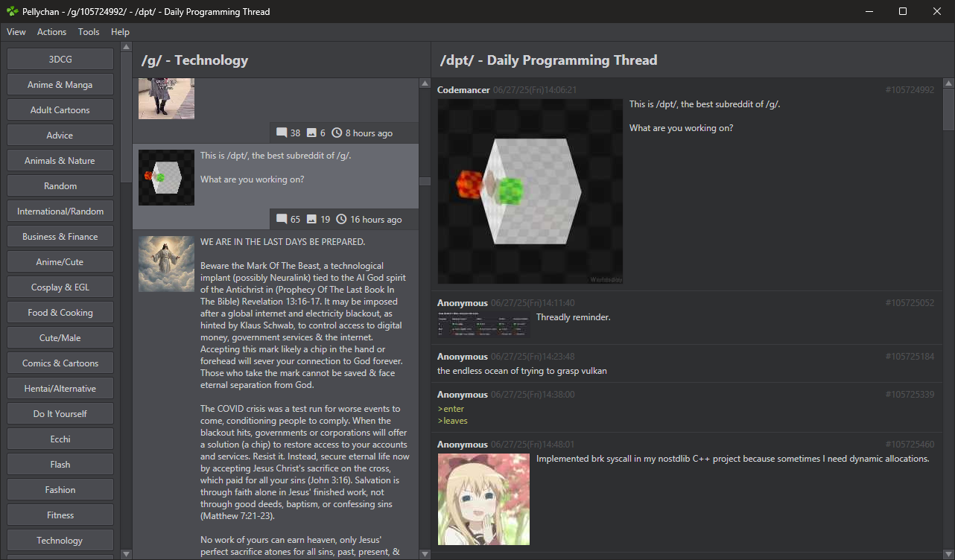This screenshot has width=955, height=560.
Task: Open the Ecchi board
Action: point(60,439)
